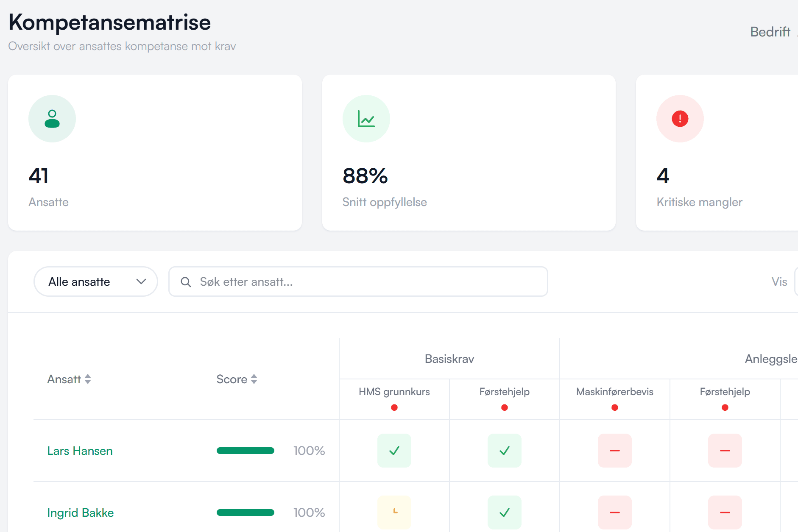
Task: Click Lars Hansen's 100% score value
Action: coord(309,451)
